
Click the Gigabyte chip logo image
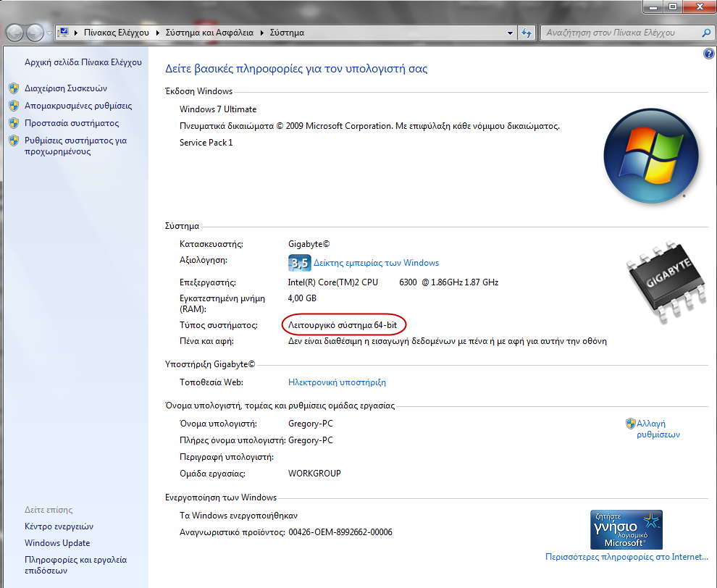668,281
